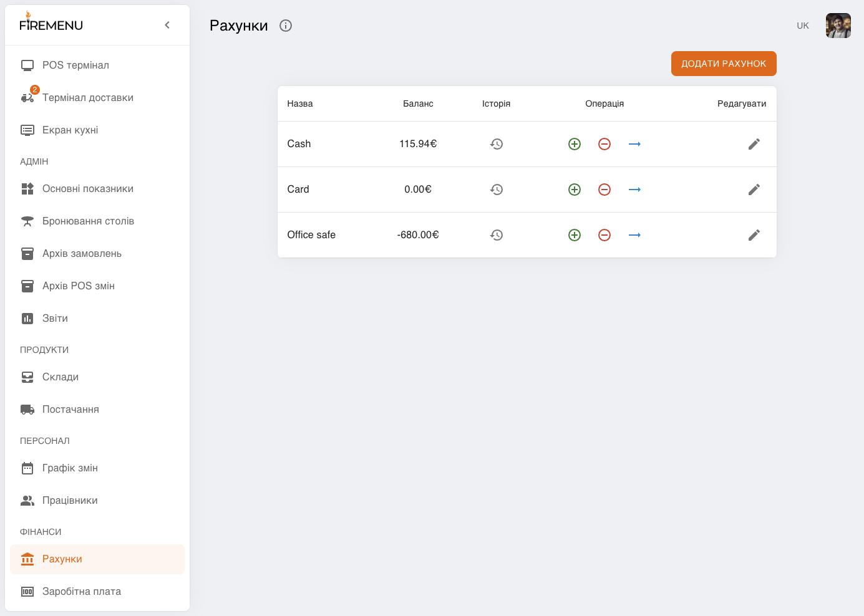Open the user avatar menu
Image resolution: width=864 pixels, height=616 pixels.
[x=838, y=26]
